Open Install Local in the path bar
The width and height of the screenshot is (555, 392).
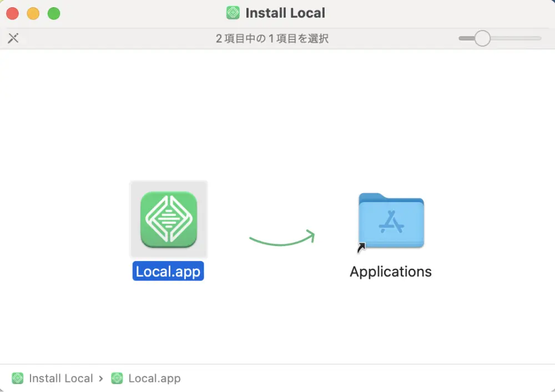pos(60,378)
